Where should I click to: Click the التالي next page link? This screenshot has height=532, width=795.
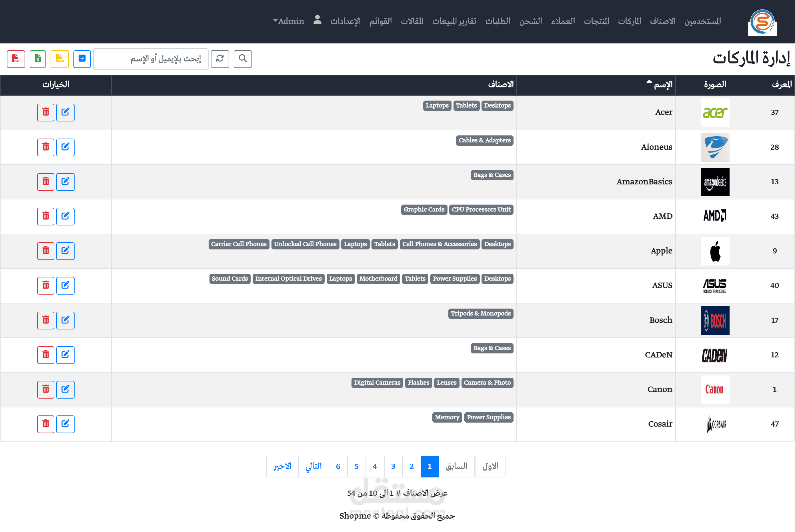313,467
